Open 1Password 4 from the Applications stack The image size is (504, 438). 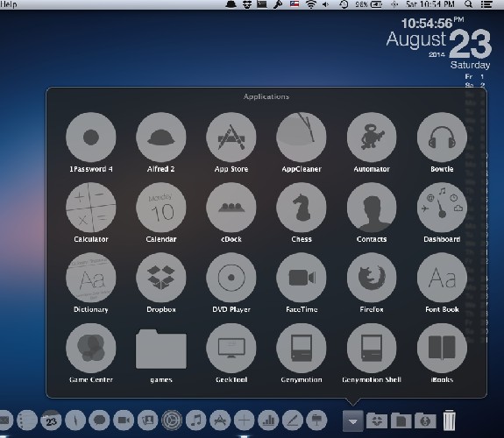[x=91, y=138]
